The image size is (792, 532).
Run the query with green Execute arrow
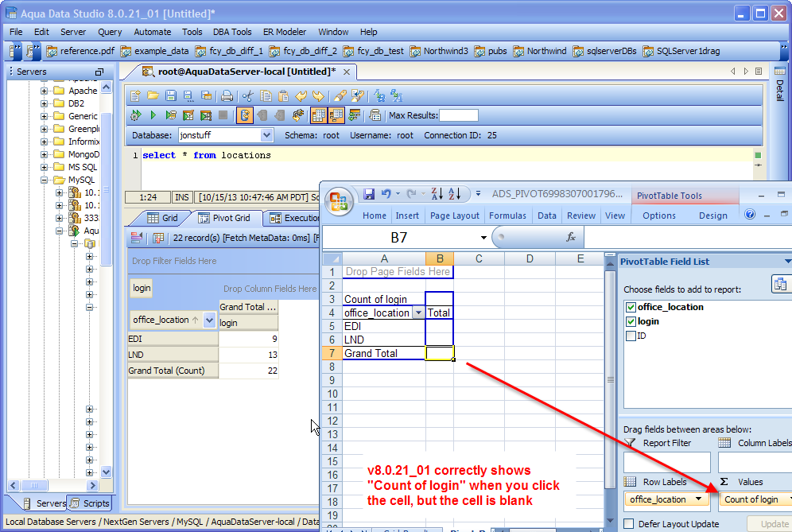[x=153, y=115]
